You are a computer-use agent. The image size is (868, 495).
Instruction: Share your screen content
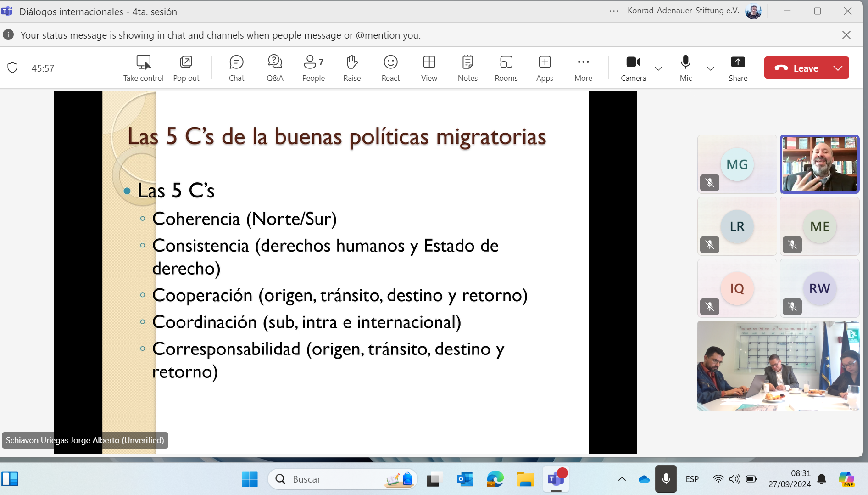tap(738, 68)
